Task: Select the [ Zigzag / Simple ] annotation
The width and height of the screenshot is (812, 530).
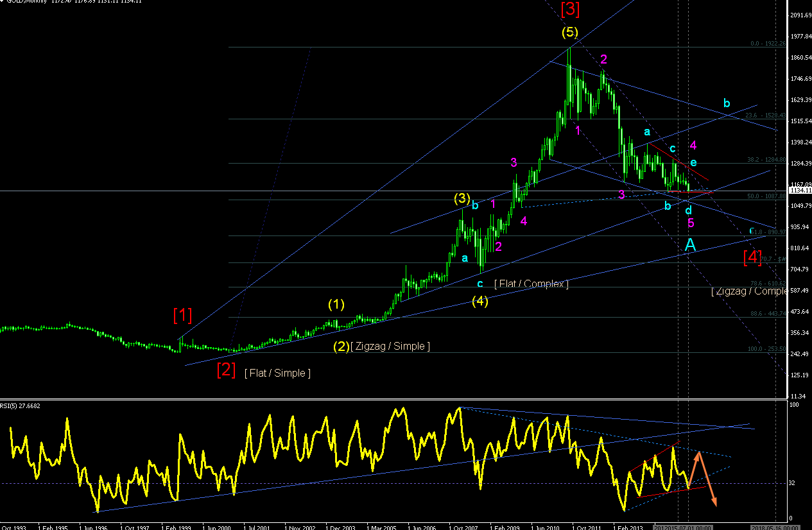Action: tap(390, 346)
